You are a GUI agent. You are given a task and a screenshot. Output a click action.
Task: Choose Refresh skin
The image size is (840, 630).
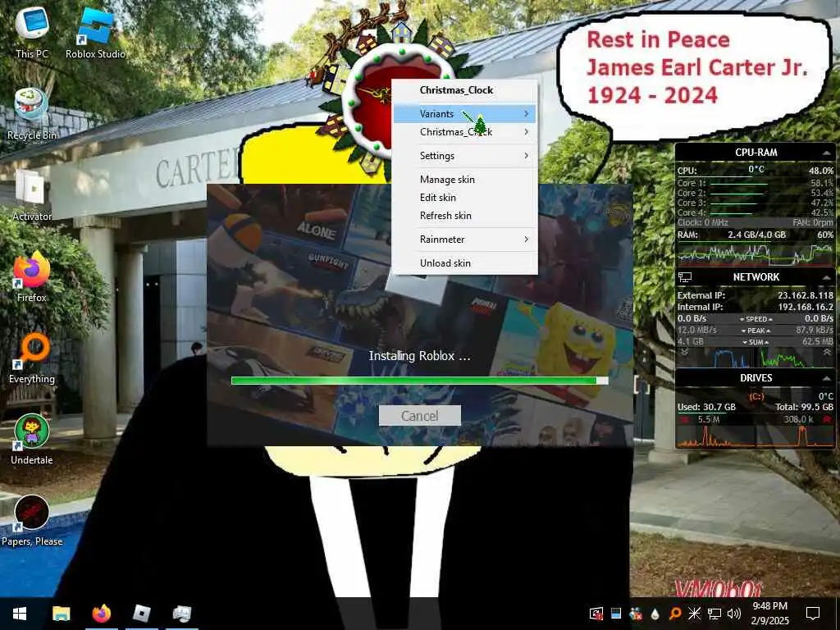click(x=465, y=216)
